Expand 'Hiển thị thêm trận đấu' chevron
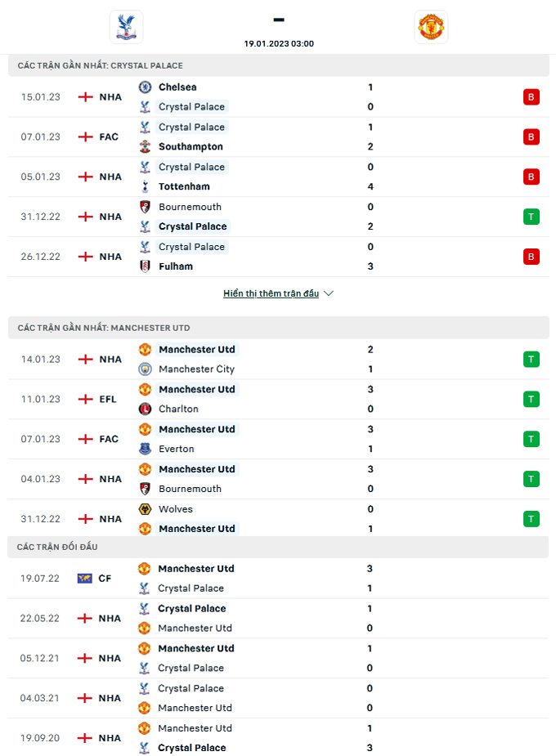Screen dimensions: 556x756 click(329, 293)
